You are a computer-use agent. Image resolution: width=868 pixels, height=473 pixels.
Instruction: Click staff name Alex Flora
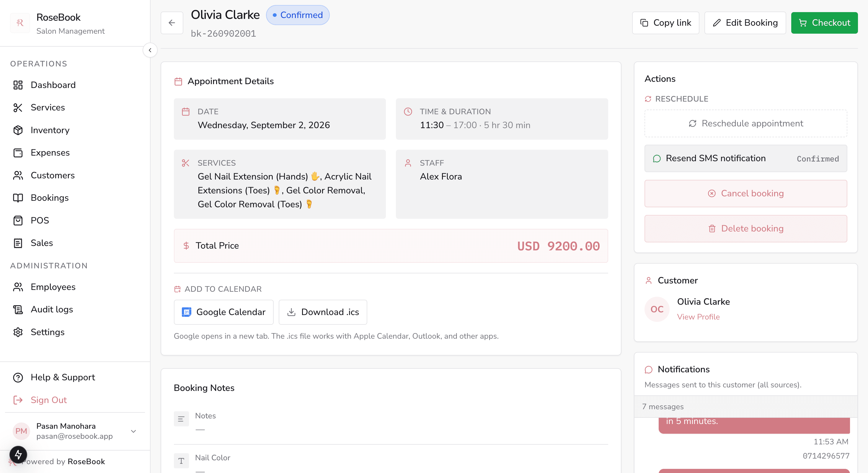(x=441, y=177)
